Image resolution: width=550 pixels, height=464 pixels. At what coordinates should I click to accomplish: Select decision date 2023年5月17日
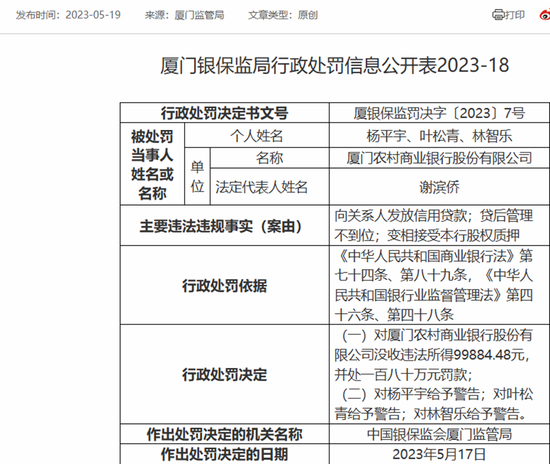[439, 454]
